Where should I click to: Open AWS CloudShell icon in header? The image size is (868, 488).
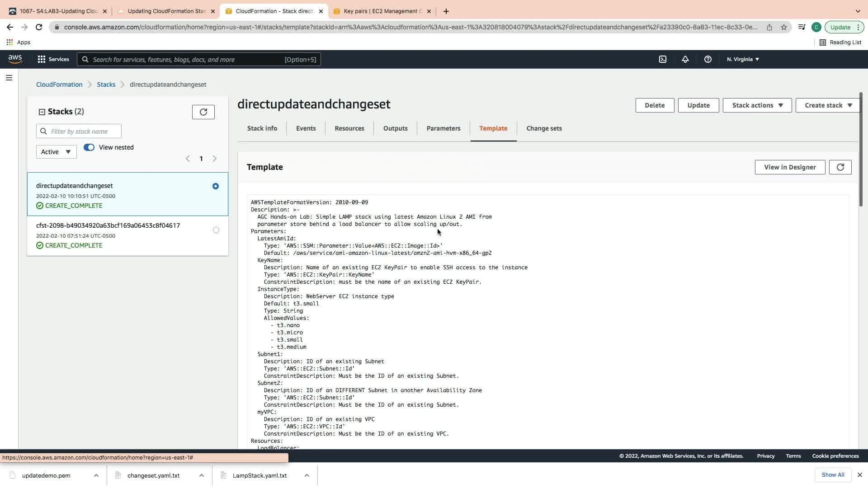[x=663, y=59]
